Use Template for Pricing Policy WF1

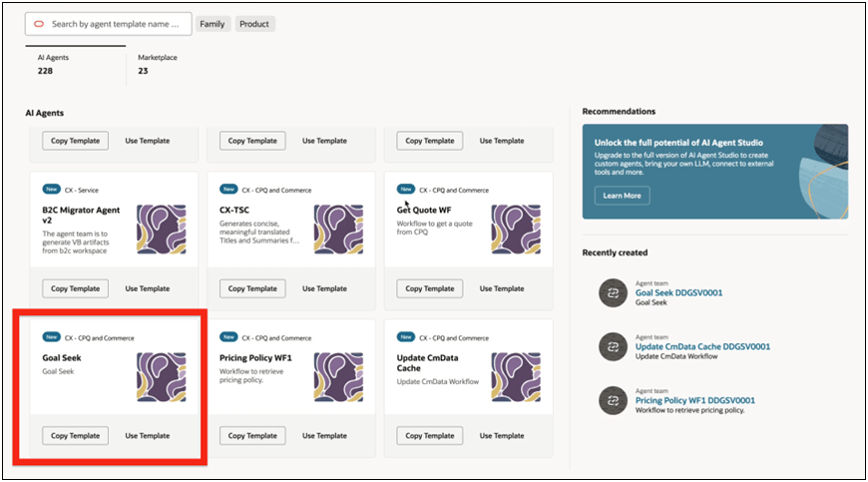(324, 435)
